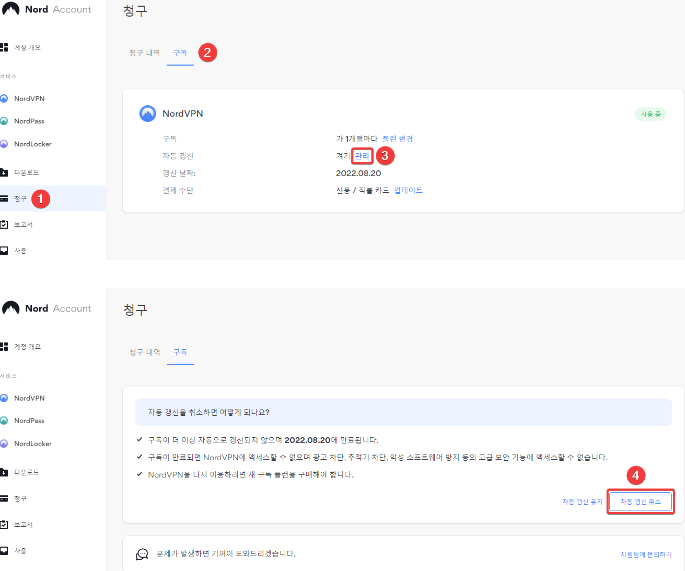Open NordVPN service in the lower sidebar
Viewport: 685px width, 571px height.
(29, 398)
